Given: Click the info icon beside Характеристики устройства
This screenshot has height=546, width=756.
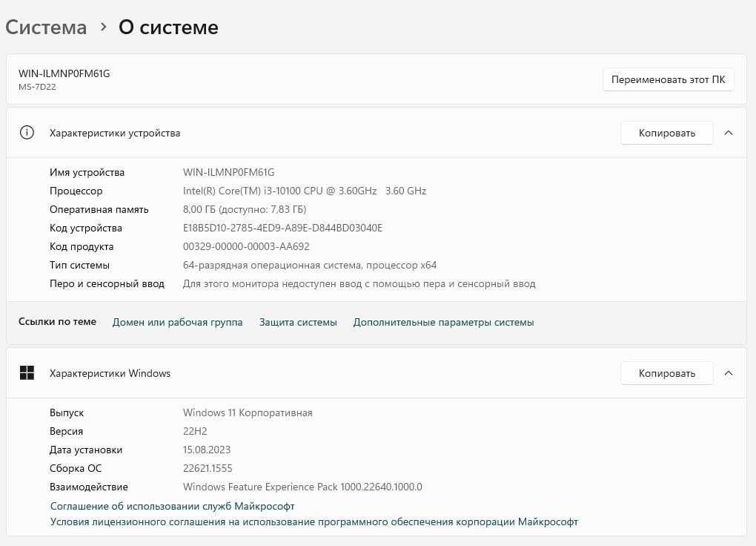Looking at the screenshot, I should pyautogui.click(x=27, y=132).
